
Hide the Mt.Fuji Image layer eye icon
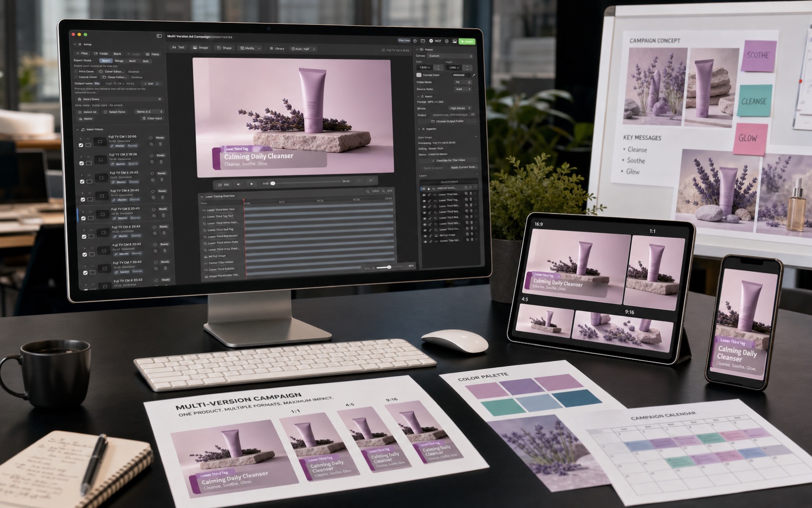(x=425, y=235)
